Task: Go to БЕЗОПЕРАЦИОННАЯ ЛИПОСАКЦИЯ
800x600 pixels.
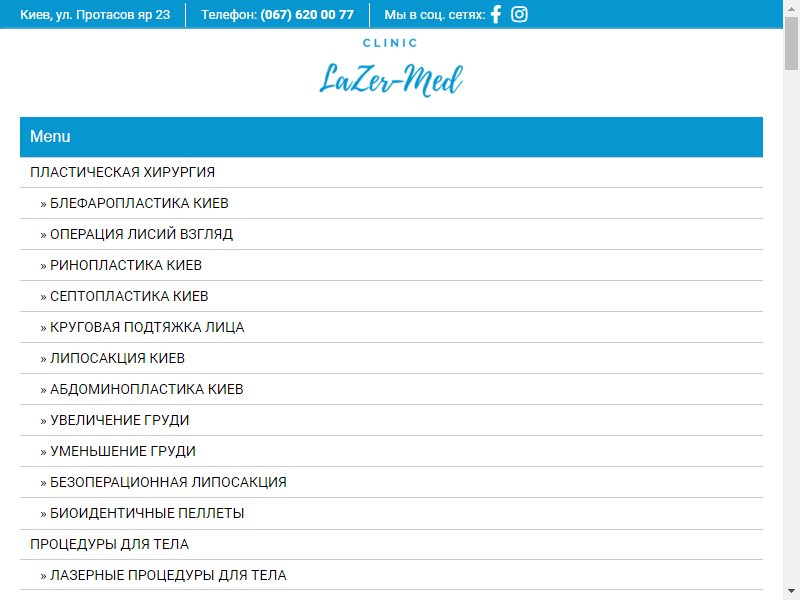Action: [x=391, y=482]
